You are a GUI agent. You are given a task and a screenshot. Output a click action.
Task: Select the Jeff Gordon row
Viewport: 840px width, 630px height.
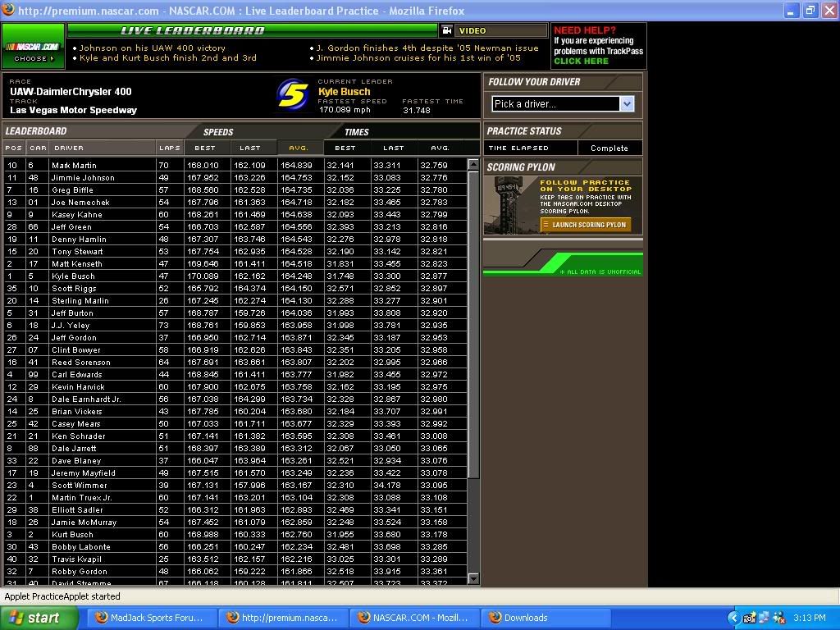click(235, 337)
